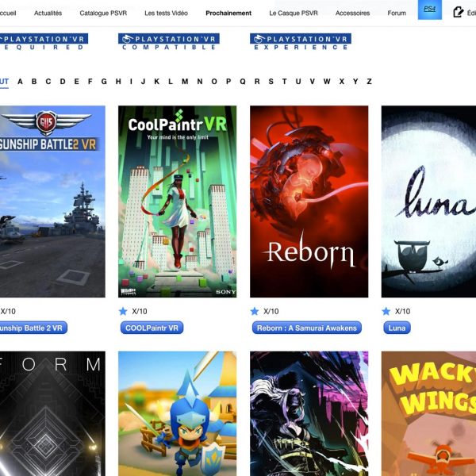Open the Reborn cover image

pyautogui.click(x=309, y=202)
